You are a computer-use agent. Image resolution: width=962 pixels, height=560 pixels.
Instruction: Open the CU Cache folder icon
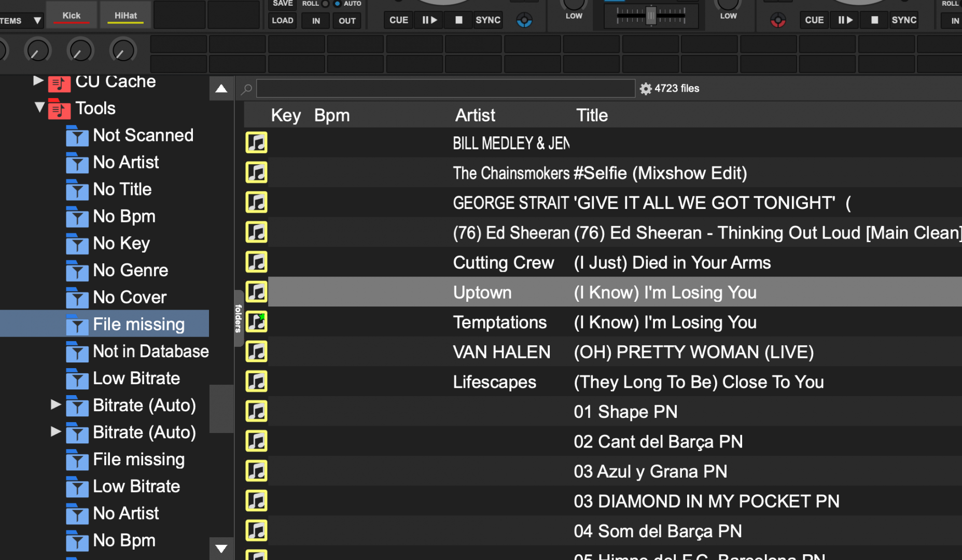59,82
